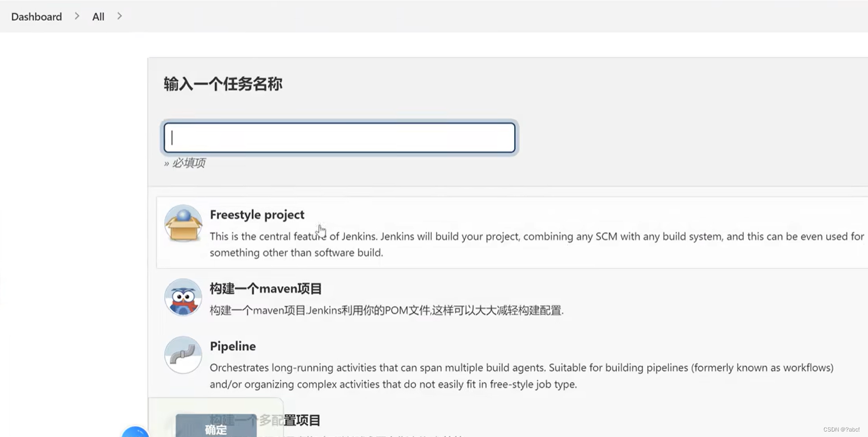Click the 确定 confirm button
Viewport: 868px width, 437px height.
pos(216,426)
